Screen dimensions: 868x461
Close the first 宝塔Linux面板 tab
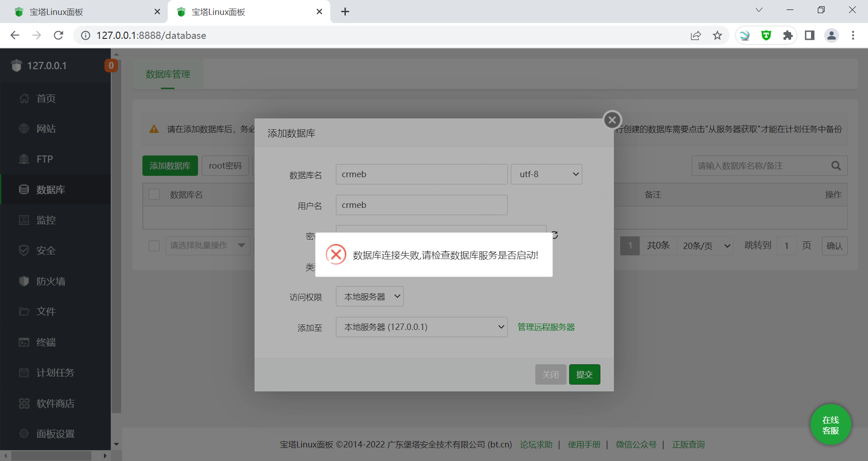[157, 12]
